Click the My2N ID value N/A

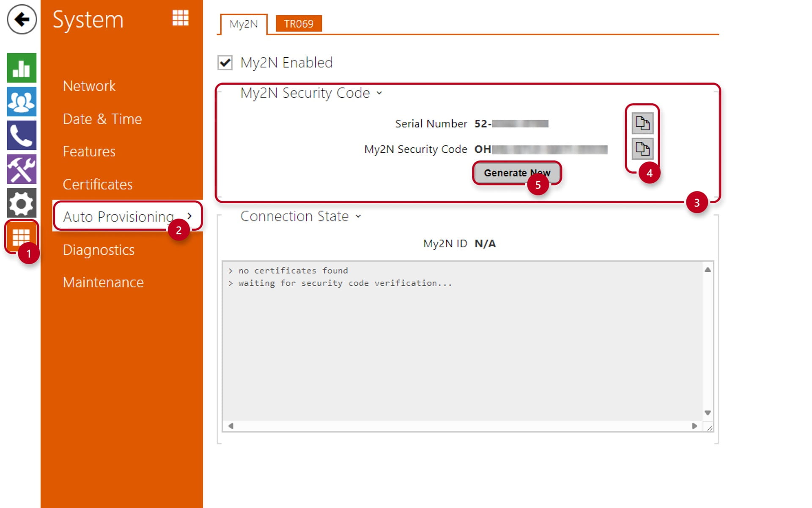pos(485,243)
